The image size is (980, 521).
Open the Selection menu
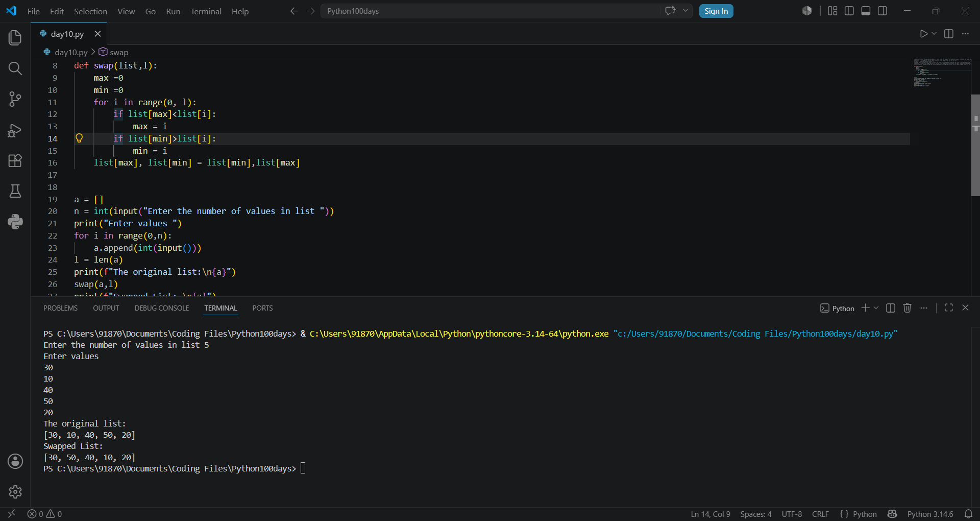pyautogui.click(x=90, y=11)
